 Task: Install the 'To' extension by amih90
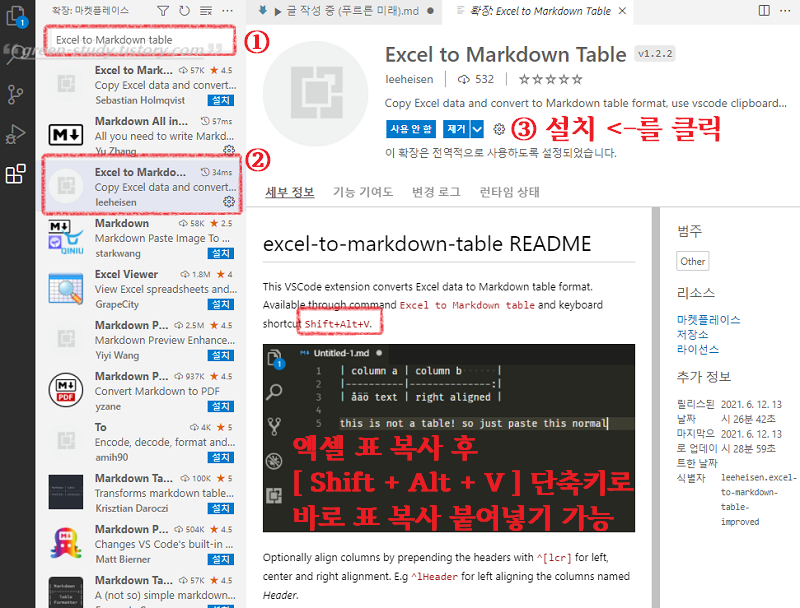(x=221, y=458)
